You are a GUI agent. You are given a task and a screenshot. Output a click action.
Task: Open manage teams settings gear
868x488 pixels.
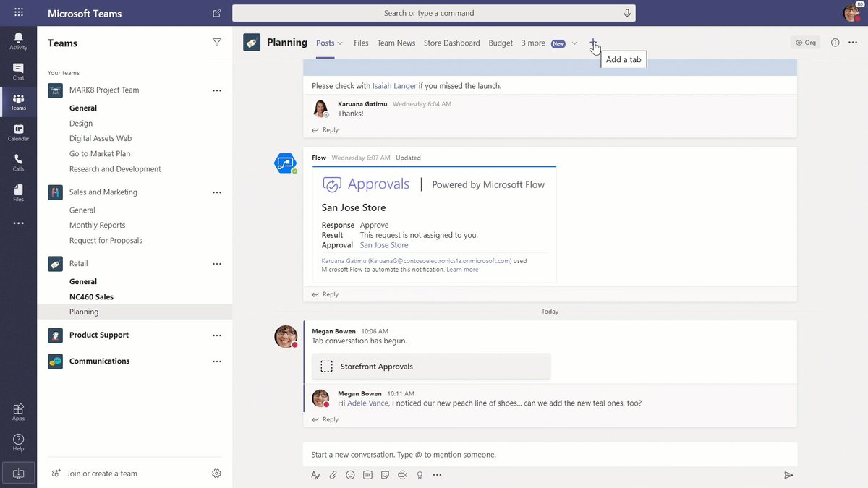(216, 474)
